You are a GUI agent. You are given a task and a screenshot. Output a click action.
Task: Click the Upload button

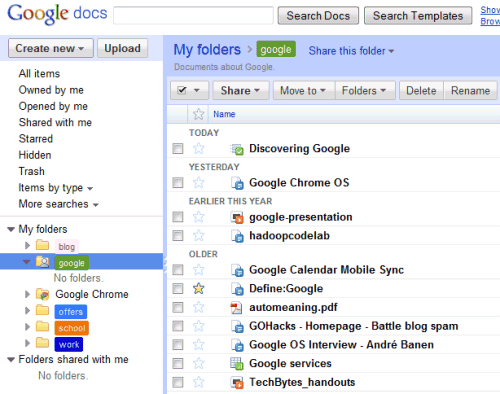coord(122,48)
